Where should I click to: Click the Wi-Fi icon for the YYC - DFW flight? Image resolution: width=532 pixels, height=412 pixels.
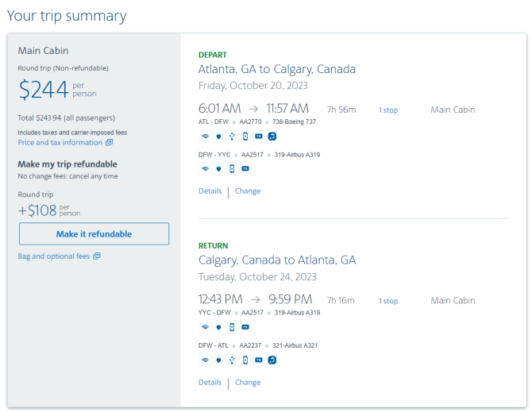(206, 327)
